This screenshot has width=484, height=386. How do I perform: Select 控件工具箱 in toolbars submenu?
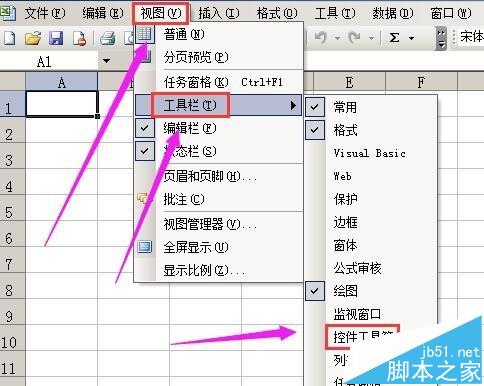(x=363, y=337)
